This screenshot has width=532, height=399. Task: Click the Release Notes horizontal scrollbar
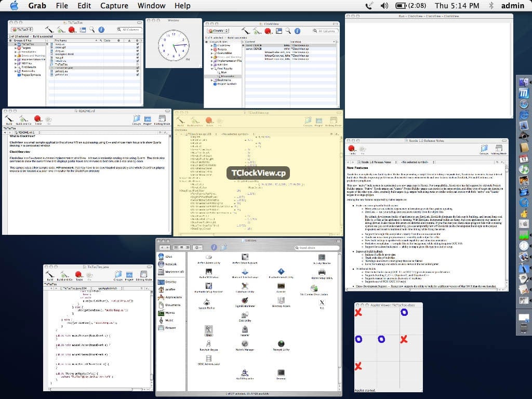(x=425, y=289)
